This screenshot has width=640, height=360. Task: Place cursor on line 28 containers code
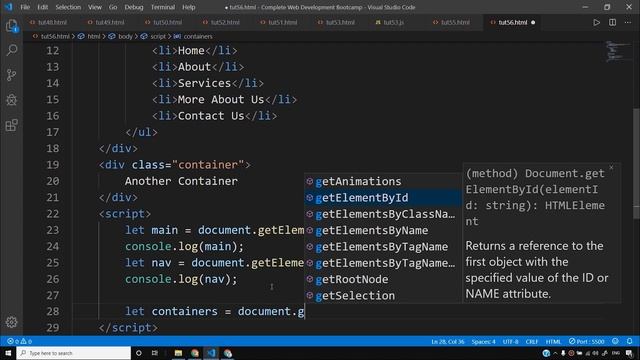tap(215, 311)
